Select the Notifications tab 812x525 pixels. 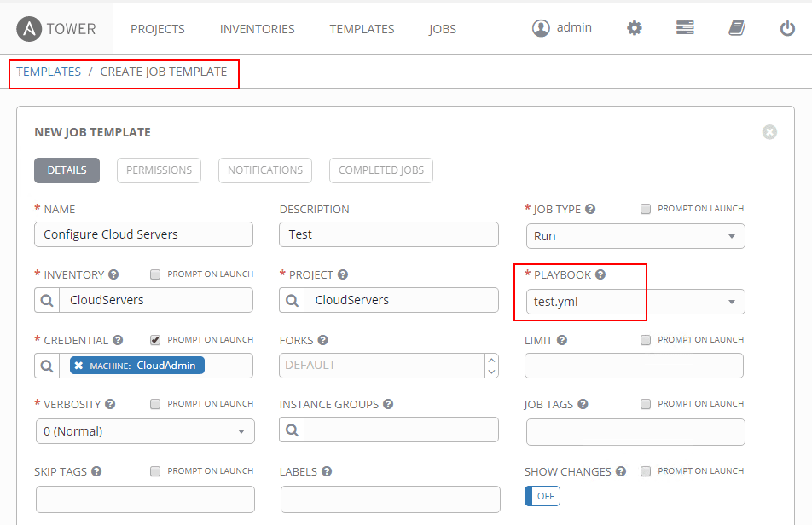coord(265,170)
